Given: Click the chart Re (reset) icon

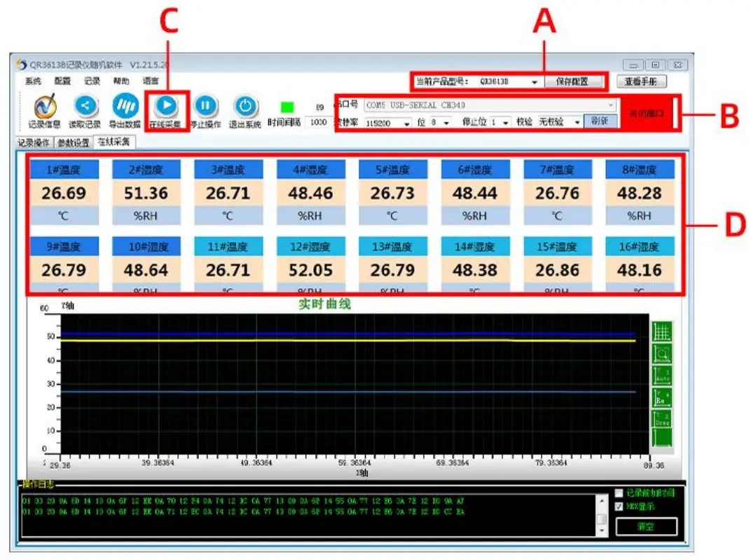Looking at the screenshot, I should (x=662, y=397).
